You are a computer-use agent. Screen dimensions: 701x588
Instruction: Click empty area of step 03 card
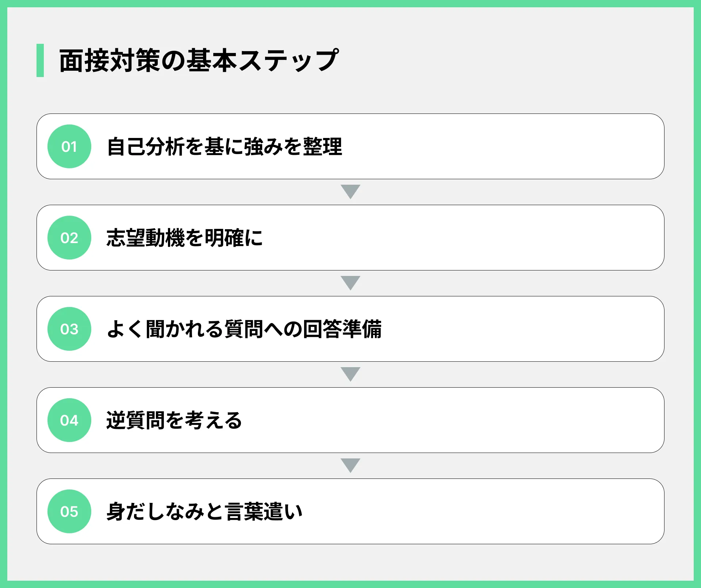(522, 329)
